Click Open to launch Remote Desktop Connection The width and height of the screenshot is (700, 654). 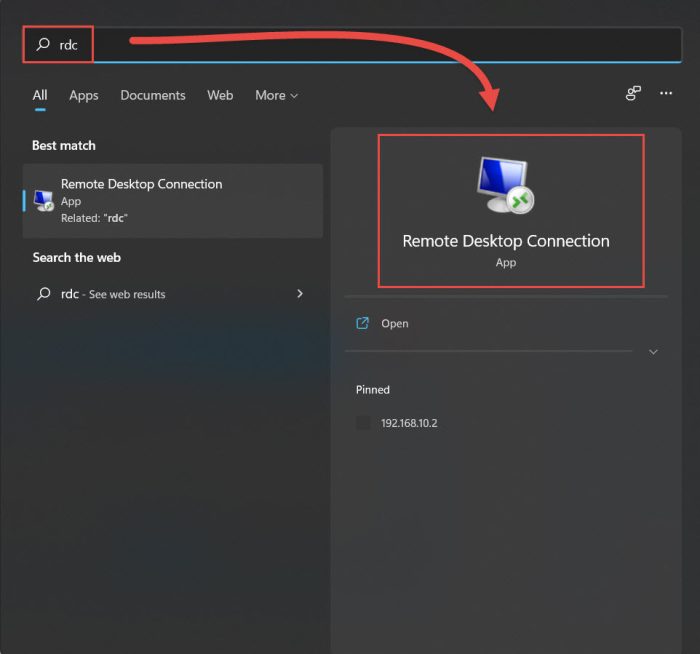click(506, 323)
